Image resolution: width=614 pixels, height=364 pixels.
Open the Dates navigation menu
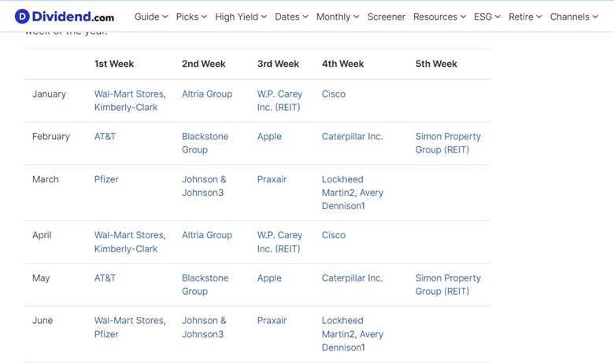click(291, 17)
